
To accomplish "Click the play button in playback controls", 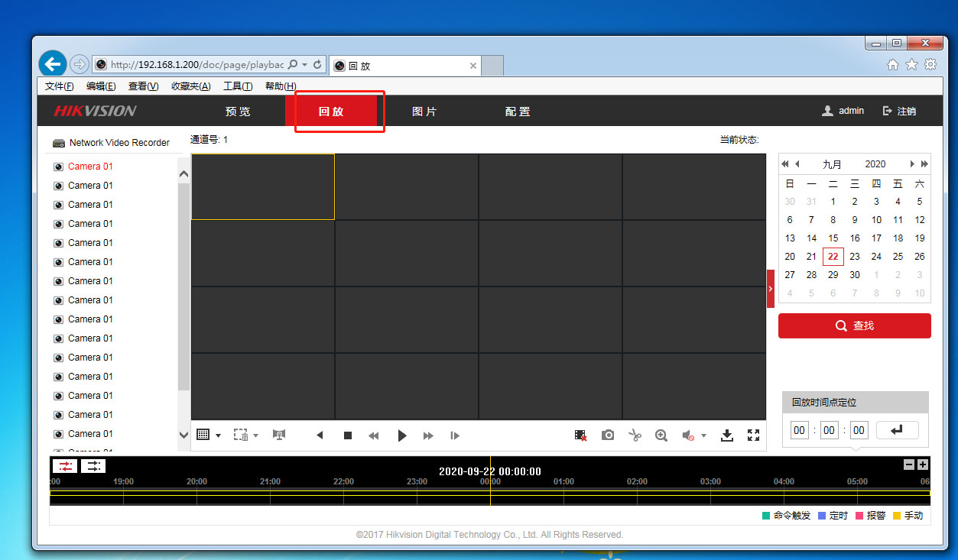I will click(402, 435).
